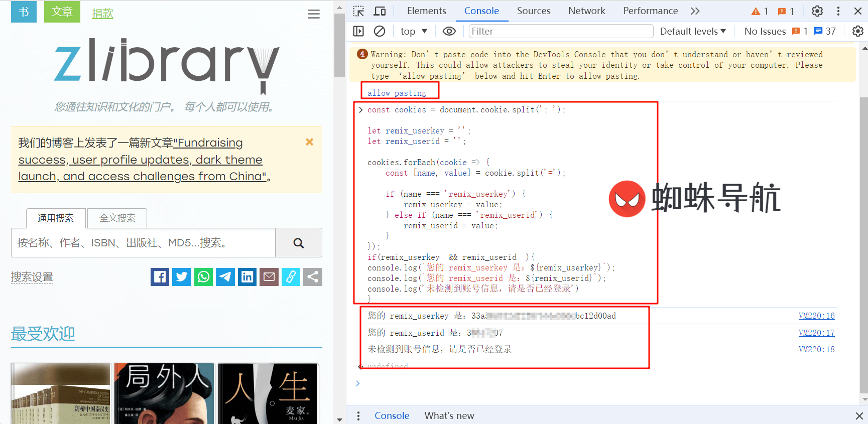Open the DevTools three-dot customize menu
Image resolution: width=868 pixels, height=424 pixels.
[x=838, y=11]
